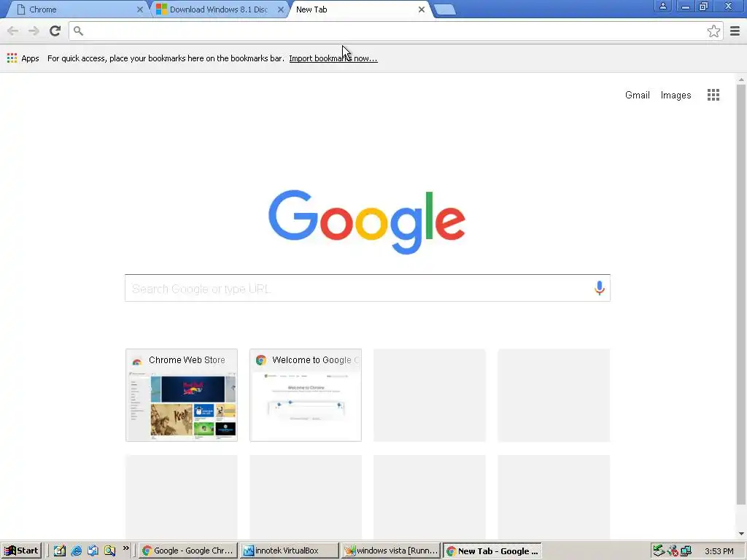
Task: Switch to innotek VirtualBox taskbar window
Action: click(x=289, y=551)
